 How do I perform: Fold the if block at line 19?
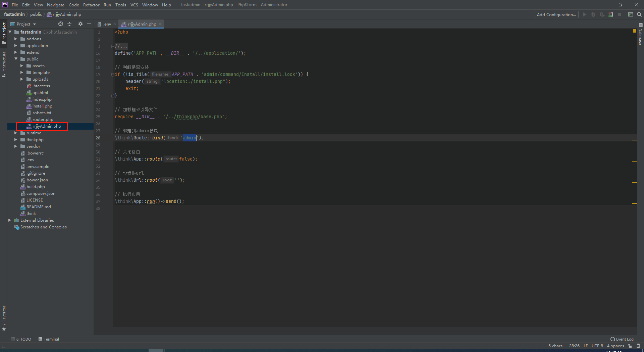click(113, 75)
